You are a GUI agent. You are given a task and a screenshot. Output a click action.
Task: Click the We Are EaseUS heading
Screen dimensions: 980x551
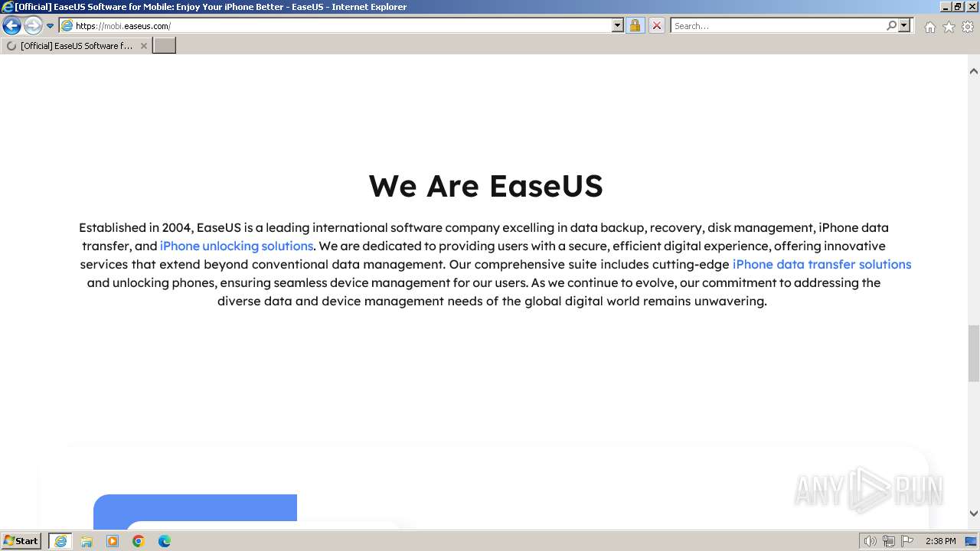coord(485,186)
